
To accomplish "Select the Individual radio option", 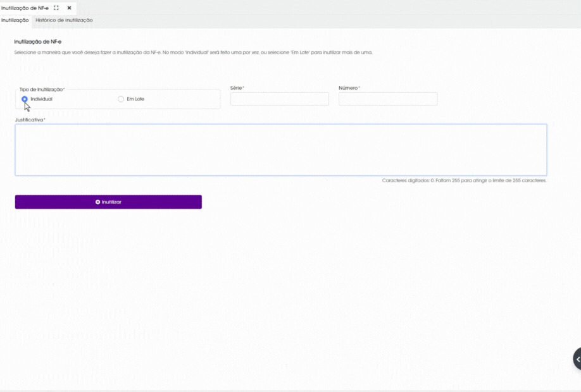I will 25,99.
